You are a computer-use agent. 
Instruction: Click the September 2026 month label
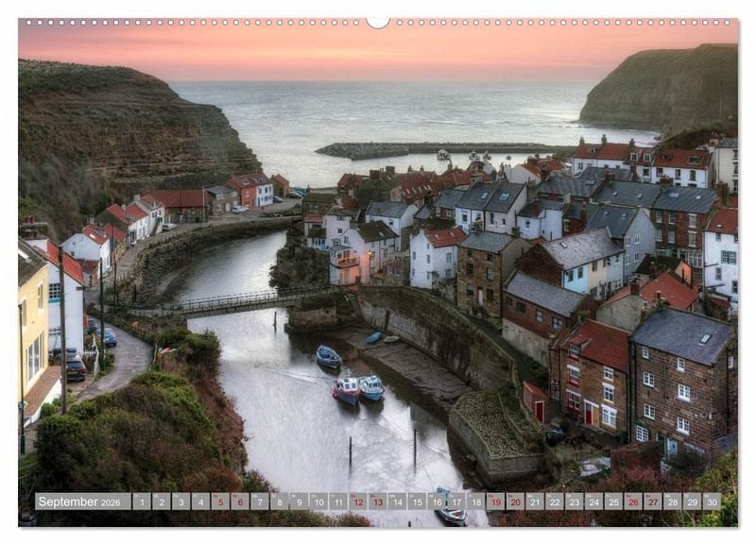82,502
